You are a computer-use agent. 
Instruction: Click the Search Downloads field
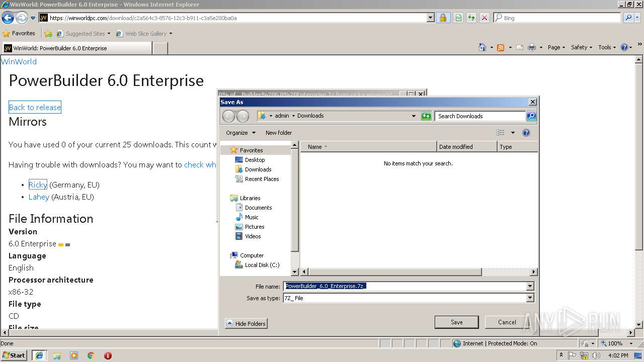click(x=480, y=116)
